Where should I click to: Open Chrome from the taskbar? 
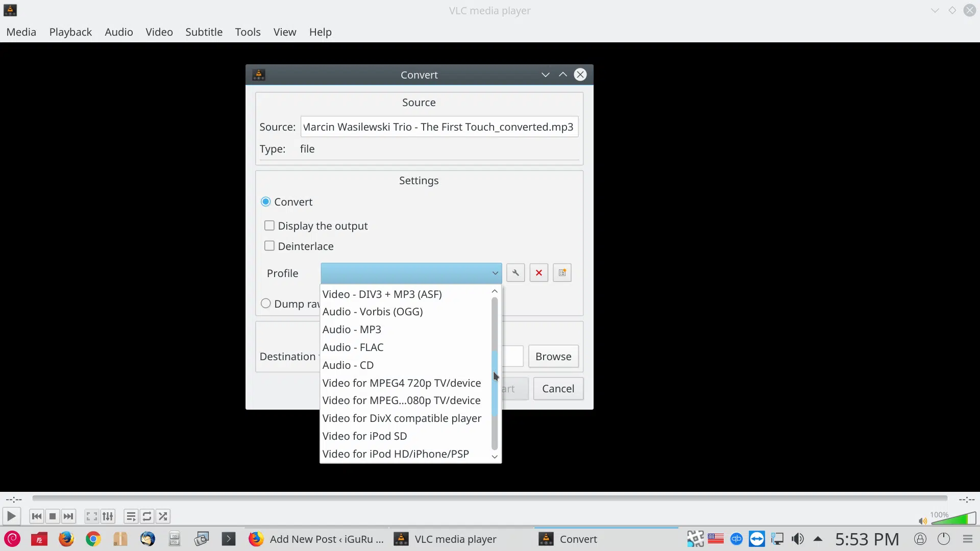pos(93,539)
